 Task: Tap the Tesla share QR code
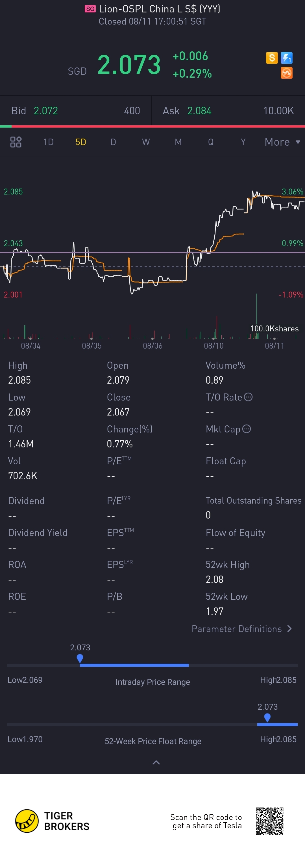[269, 821]
